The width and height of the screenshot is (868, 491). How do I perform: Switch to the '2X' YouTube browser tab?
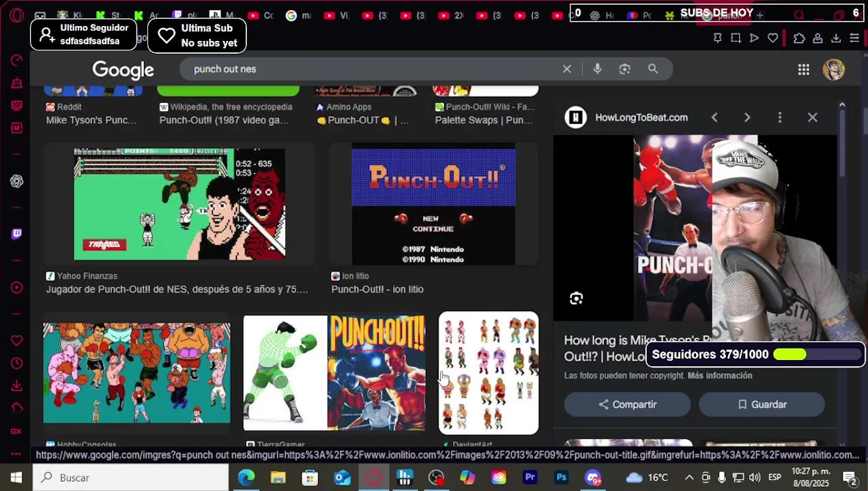coord(451,15)
